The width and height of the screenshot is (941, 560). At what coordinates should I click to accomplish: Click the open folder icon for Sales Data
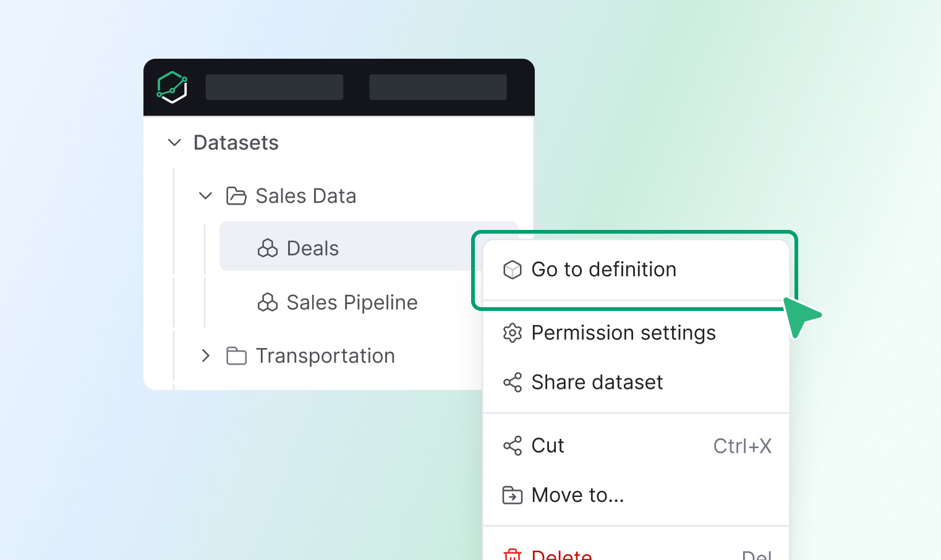click(x=236, y=196)
